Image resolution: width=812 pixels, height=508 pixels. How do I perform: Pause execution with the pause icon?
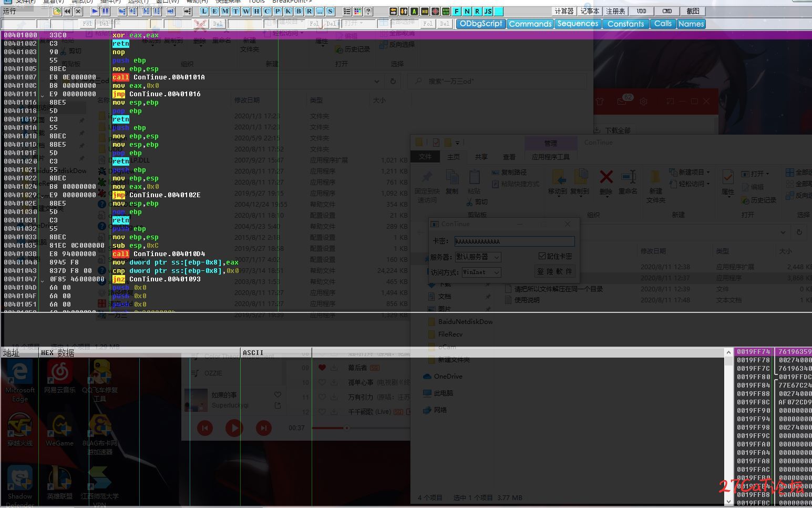coord(105,11)
